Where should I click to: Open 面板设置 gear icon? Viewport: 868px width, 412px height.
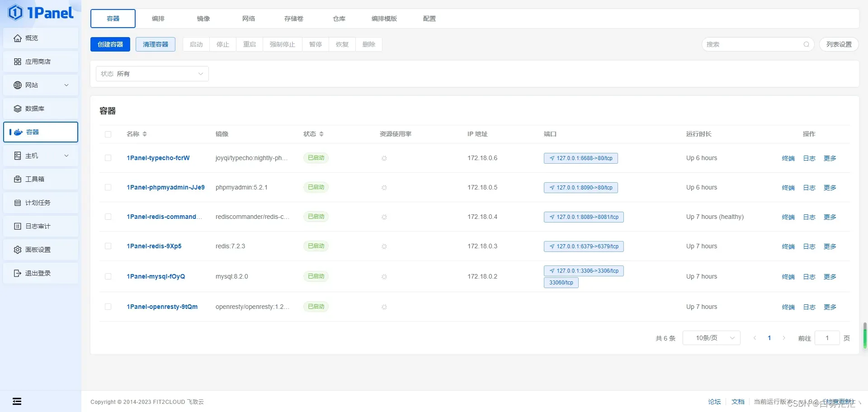[18, 250]
